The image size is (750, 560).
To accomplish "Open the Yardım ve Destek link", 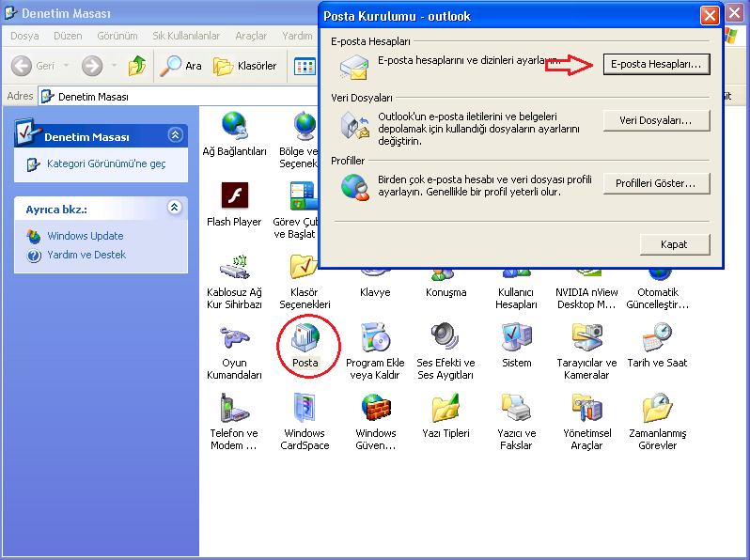I will click(x=86, y=255).
